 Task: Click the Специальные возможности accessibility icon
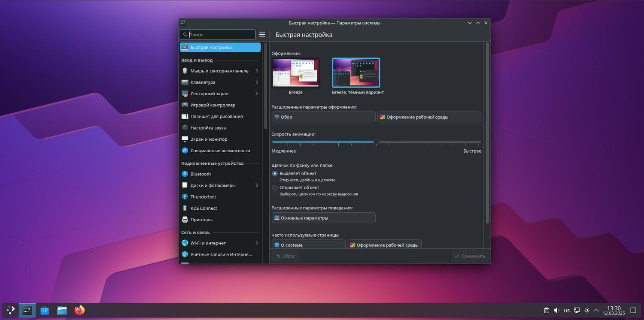pos(185,151)
